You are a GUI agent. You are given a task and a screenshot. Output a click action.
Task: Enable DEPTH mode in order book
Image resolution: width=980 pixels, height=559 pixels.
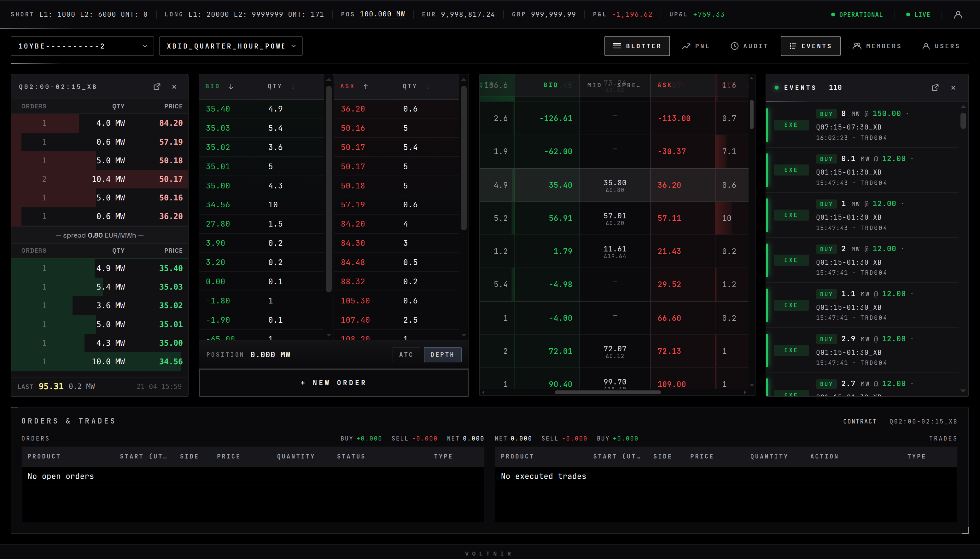tap(442, 354)
